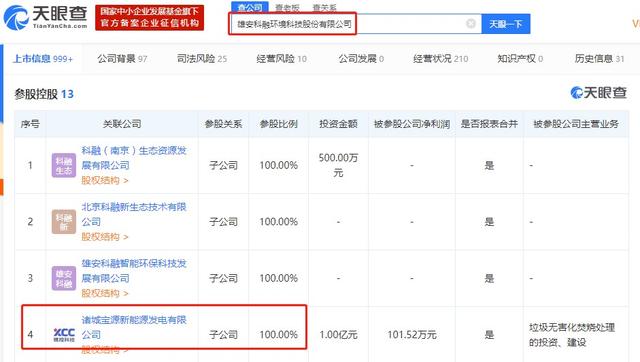Click the 被参股公司净利润 column header
640x362 pixels.
(x=412, y=124)
